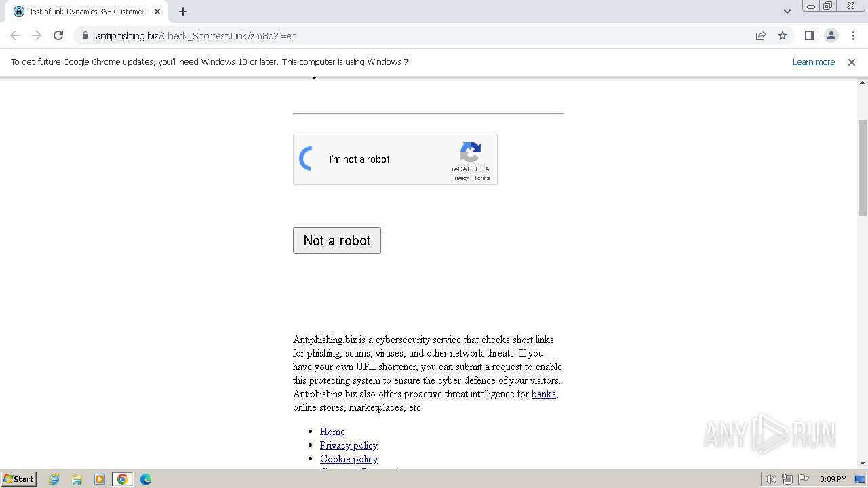Open reCAPTCHA Privacy link
The width and height of the screenshot is (868, 488).
(x=460, y=178)
